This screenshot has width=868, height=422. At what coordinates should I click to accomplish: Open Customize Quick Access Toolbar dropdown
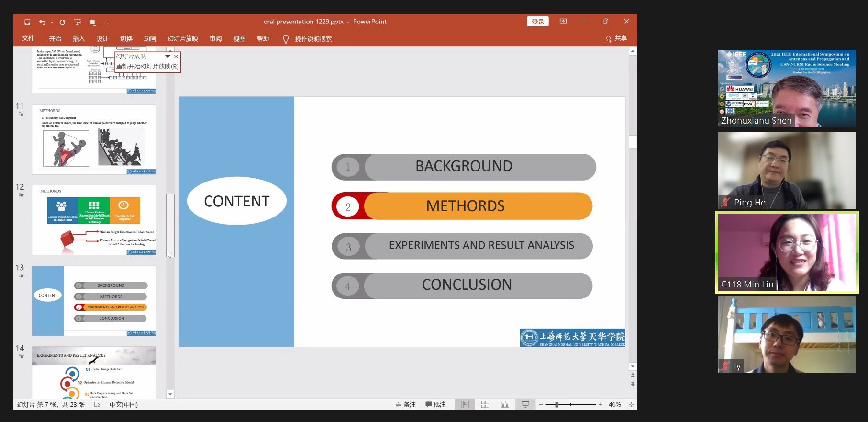coord(107,23)
